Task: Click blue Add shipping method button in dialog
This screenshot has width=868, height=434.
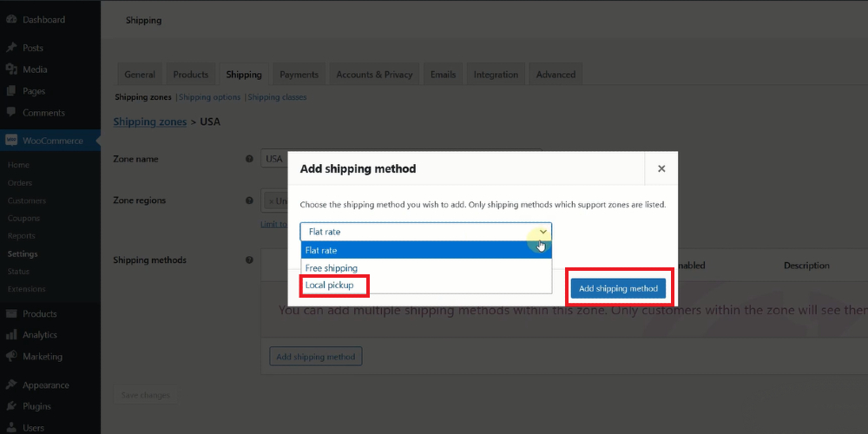Action: point(618,288)
